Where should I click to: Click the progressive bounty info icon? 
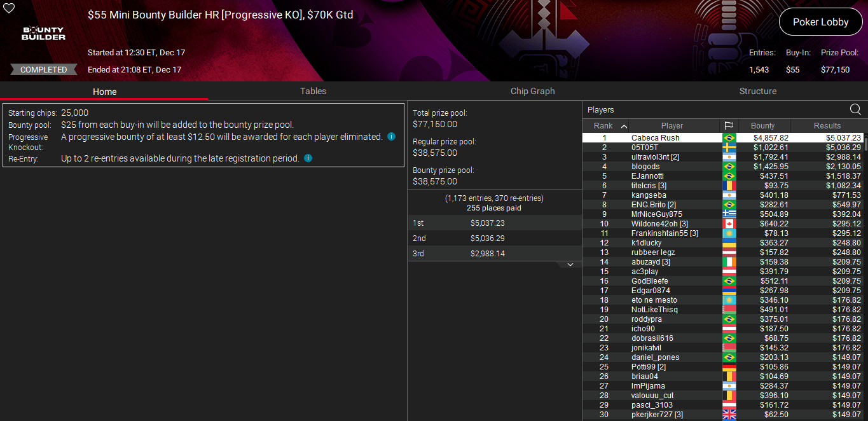pos(392,136)
